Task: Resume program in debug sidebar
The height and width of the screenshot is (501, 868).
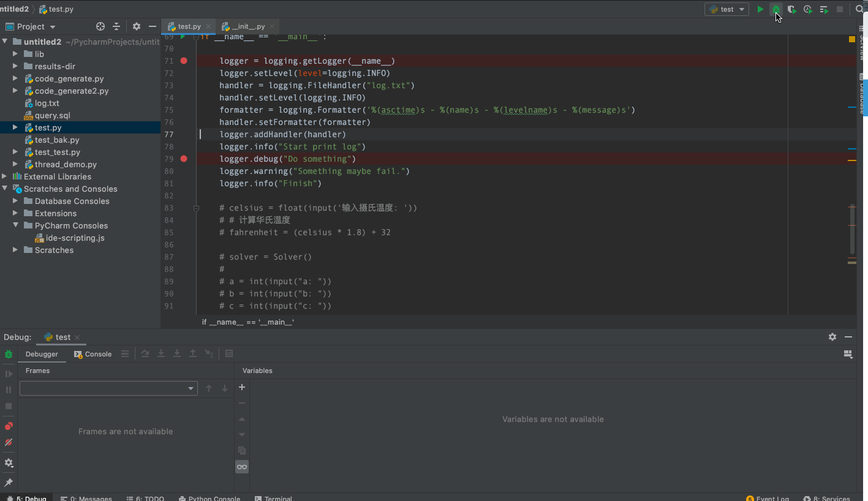Action: point(9,374)
